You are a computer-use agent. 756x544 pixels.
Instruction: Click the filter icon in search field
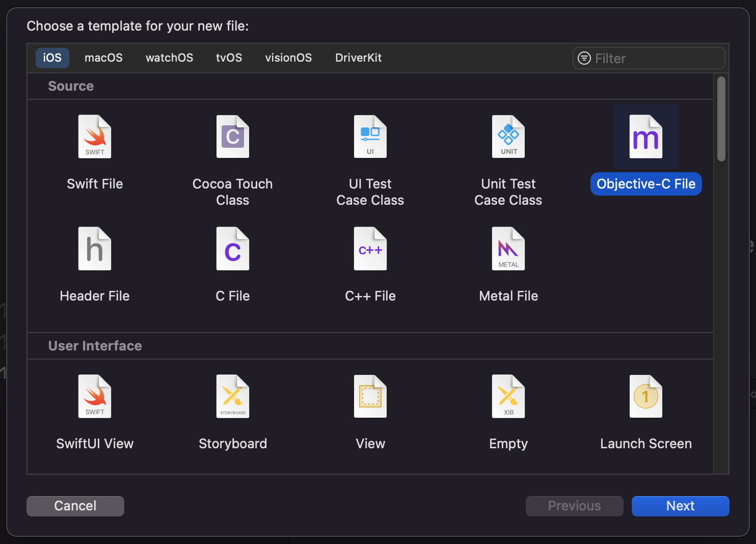tap(584, 58)
